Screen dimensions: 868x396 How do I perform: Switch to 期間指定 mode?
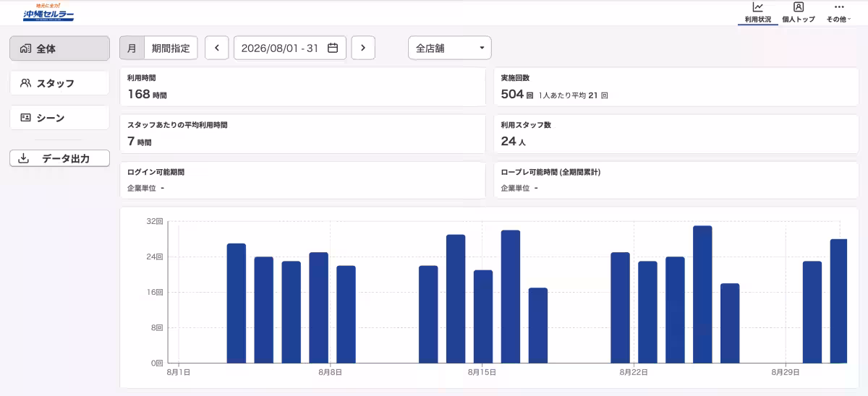click(171, 48)
